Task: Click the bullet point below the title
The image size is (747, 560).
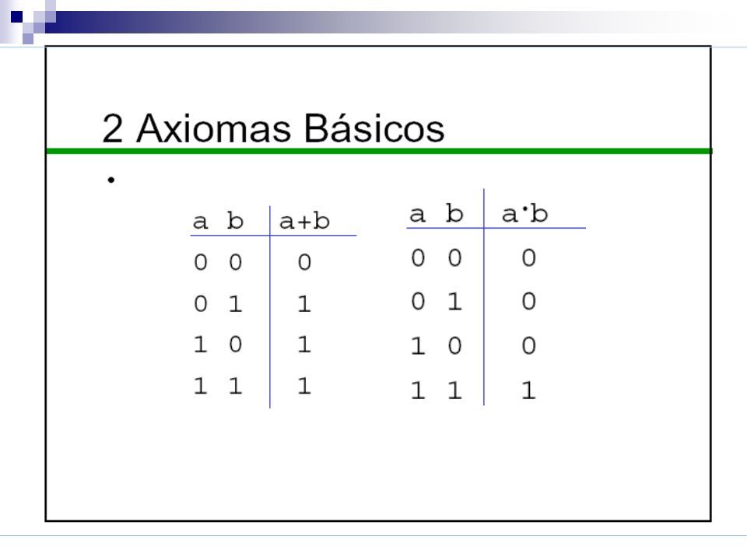Action: (111, 180)
